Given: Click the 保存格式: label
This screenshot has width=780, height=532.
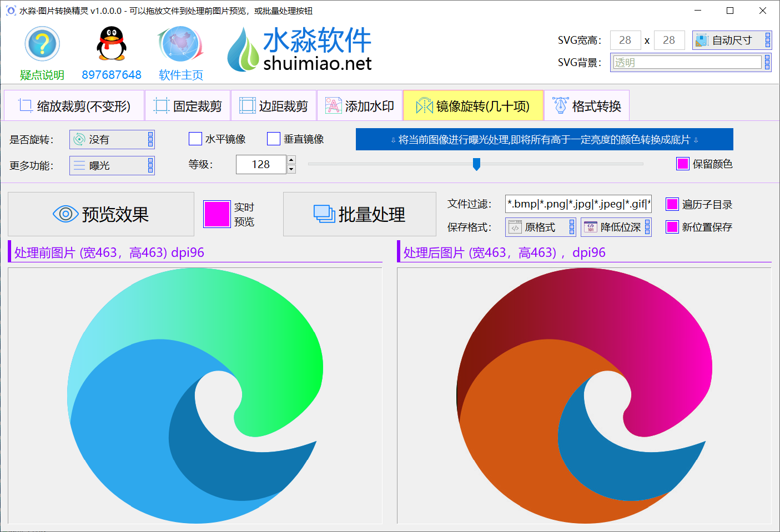Looking at the screenshot, I should point(470,227).
